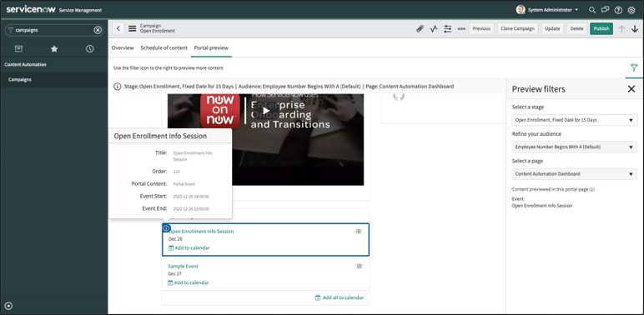This screenshot has height=315, width=644.
Task: Open Connect chat sidebar icon
Action: pyautogui.click(x=605, y=10)
